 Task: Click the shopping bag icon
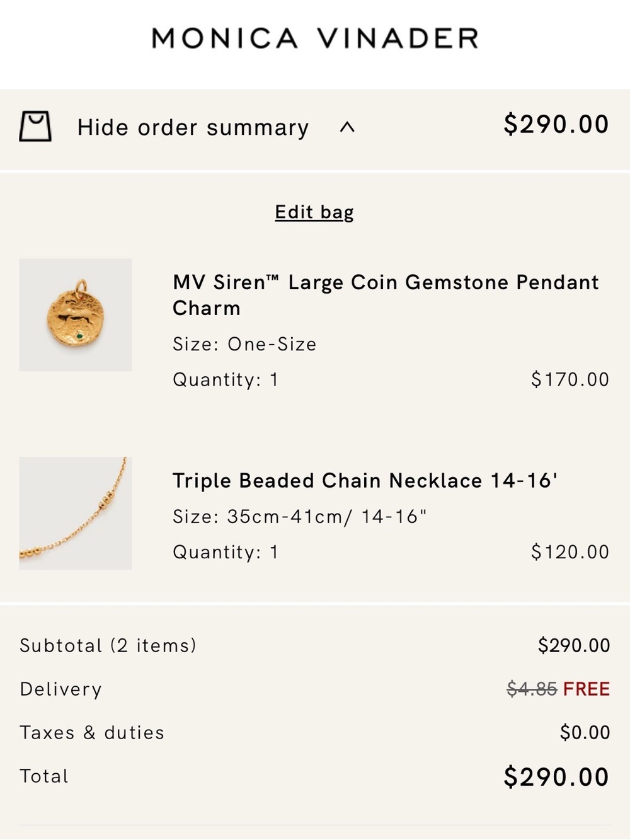pos(35,127)
